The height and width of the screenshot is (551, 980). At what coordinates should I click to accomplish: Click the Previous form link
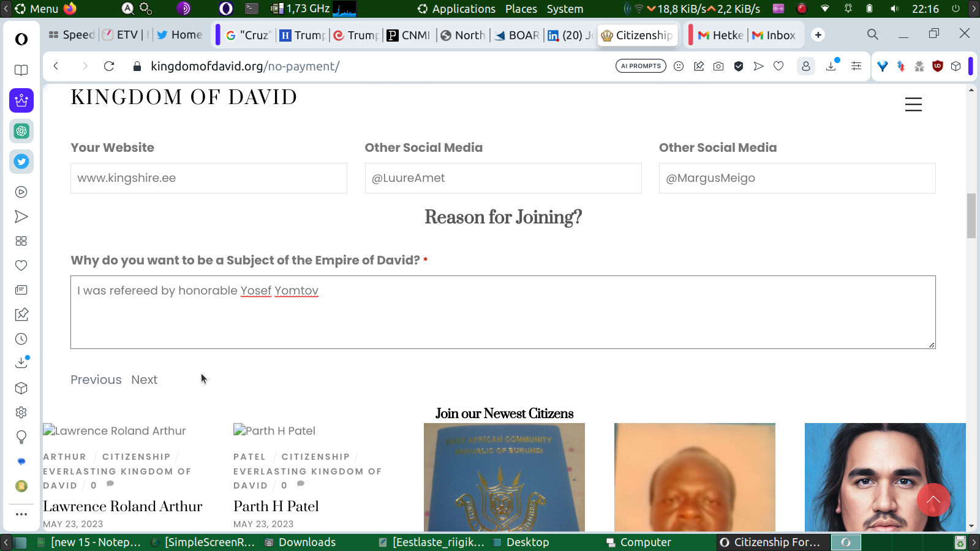tap(96, 380)
